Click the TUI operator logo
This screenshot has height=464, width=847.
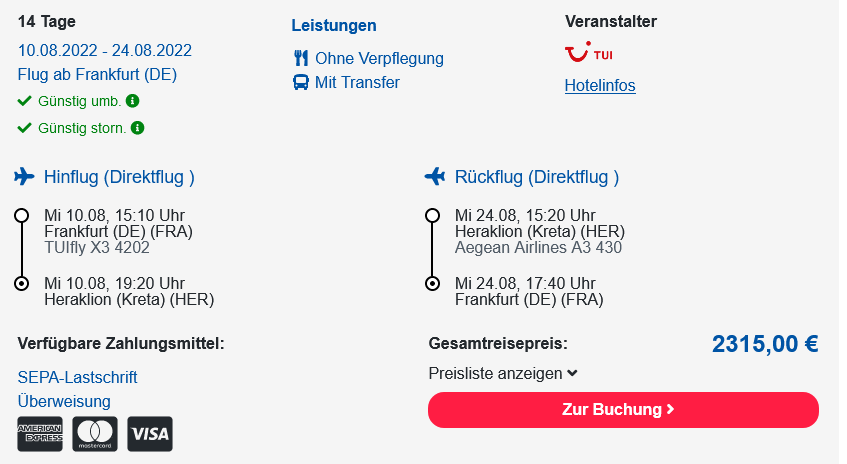tap(589, 52)
